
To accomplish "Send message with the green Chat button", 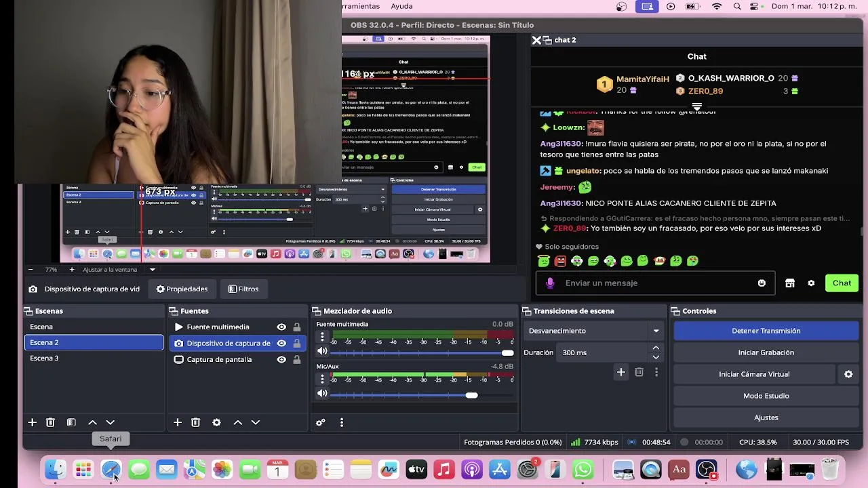I will 842,283.
